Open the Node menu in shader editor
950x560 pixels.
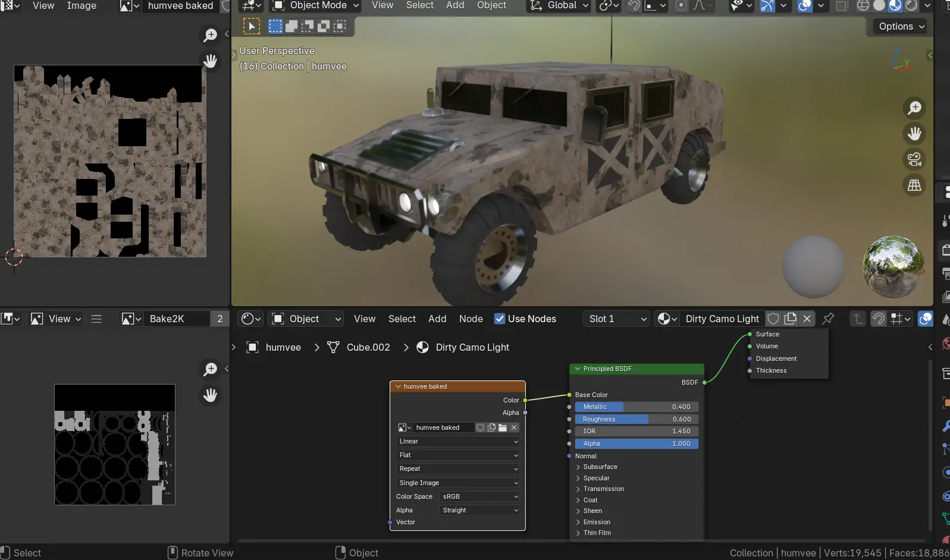[x=471, y=319]
